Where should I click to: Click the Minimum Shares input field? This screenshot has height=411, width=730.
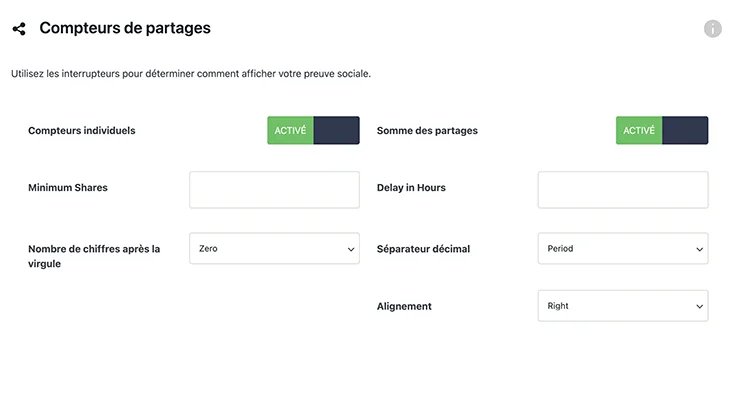pos(274,190)
